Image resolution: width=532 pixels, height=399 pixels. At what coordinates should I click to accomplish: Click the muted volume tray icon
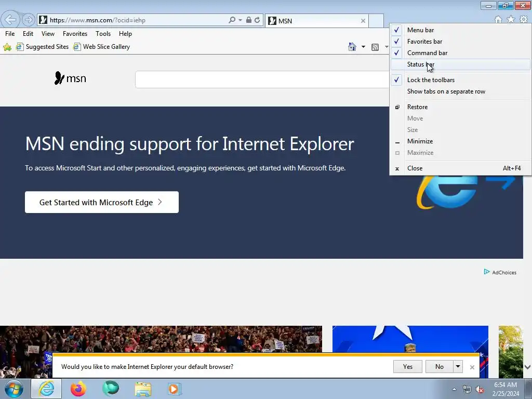[480, 389]
